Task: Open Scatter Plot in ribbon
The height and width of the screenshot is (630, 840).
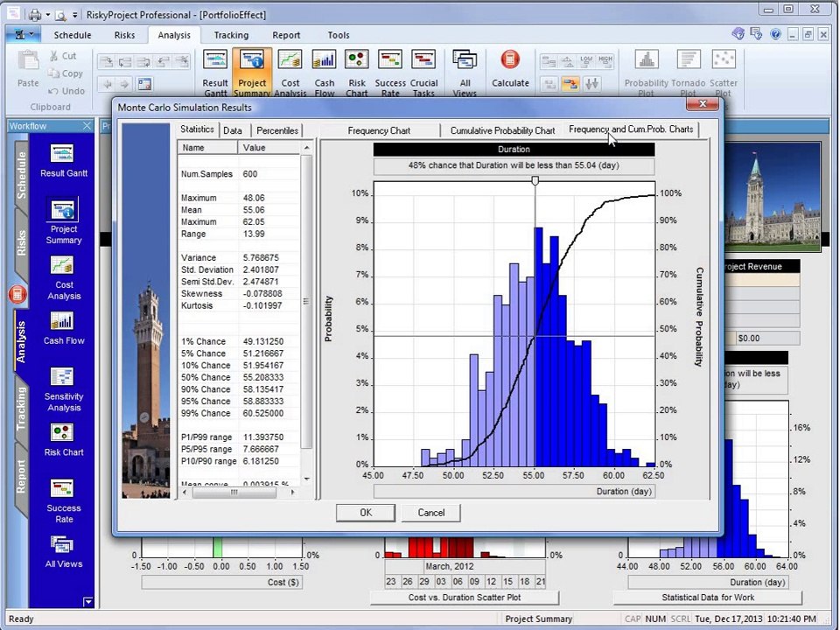Action: click(x=724, y=73)
